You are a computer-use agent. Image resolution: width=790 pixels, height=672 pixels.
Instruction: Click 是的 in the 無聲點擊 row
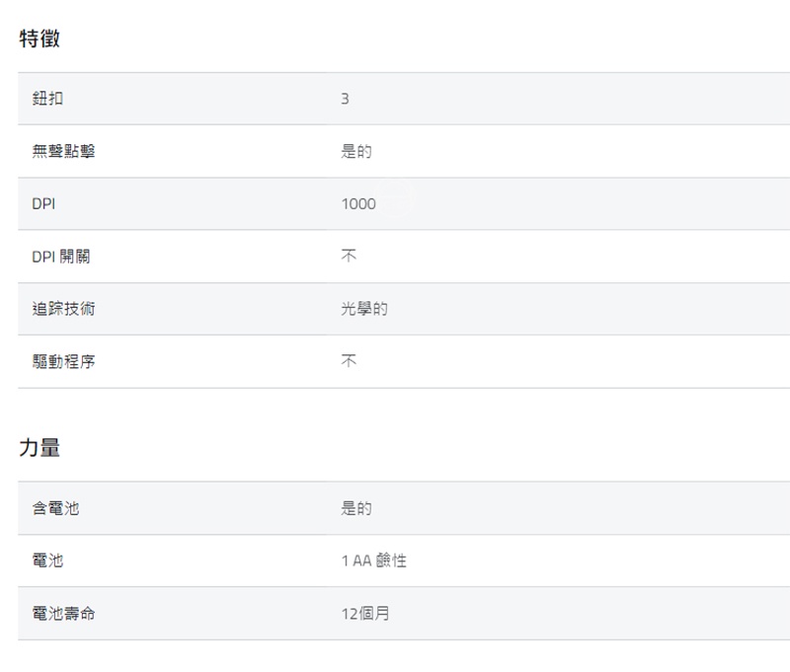coord(356,152)
